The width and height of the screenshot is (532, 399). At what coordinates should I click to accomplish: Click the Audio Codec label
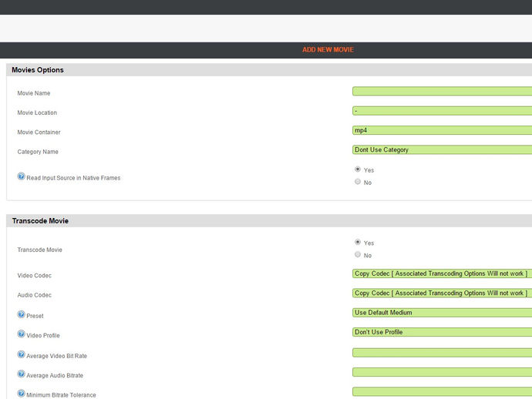click(x=34, y=295)
